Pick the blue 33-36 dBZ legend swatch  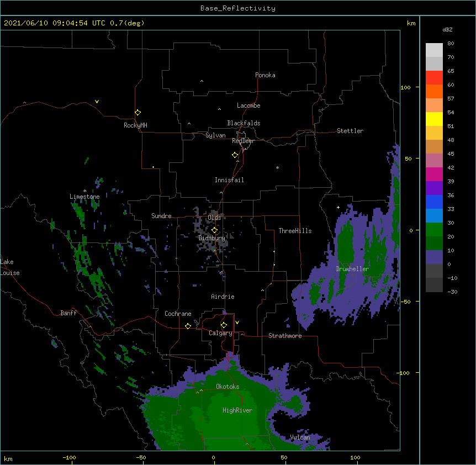tap(434, 202)
